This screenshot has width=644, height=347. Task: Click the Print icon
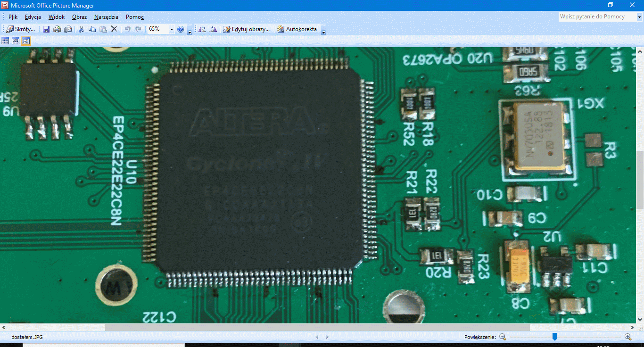pos(57,29)
